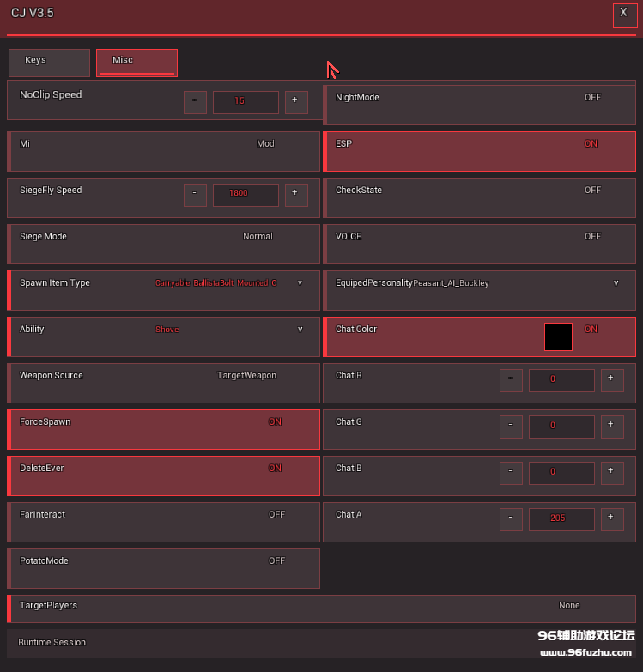Increase the Chat G value
Viewport: 643px width, 672px height.
tap(612, 427)
